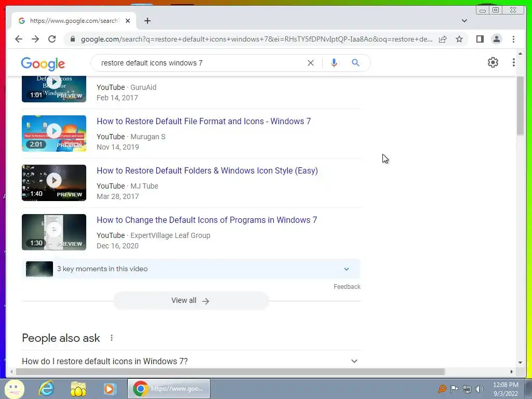Go back to the previous page
Image resolution: width=532 pixels, height=399 pixels.
pyautogui.click(x=19, y=39)
